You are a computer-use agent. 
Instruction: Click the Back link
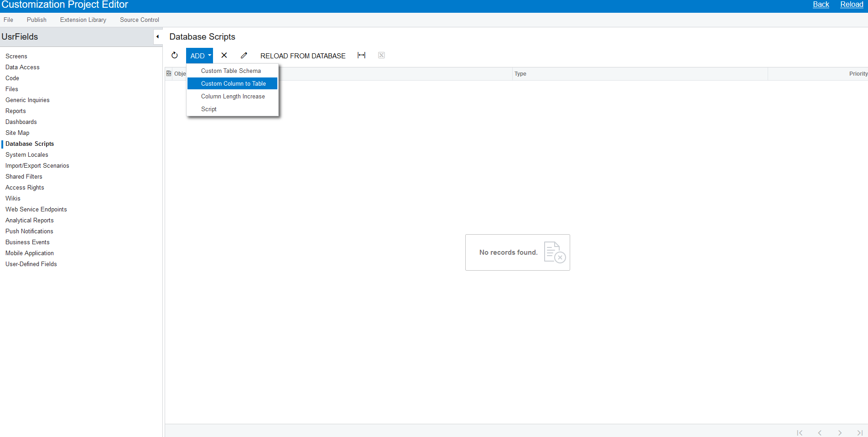pos(821,4)
